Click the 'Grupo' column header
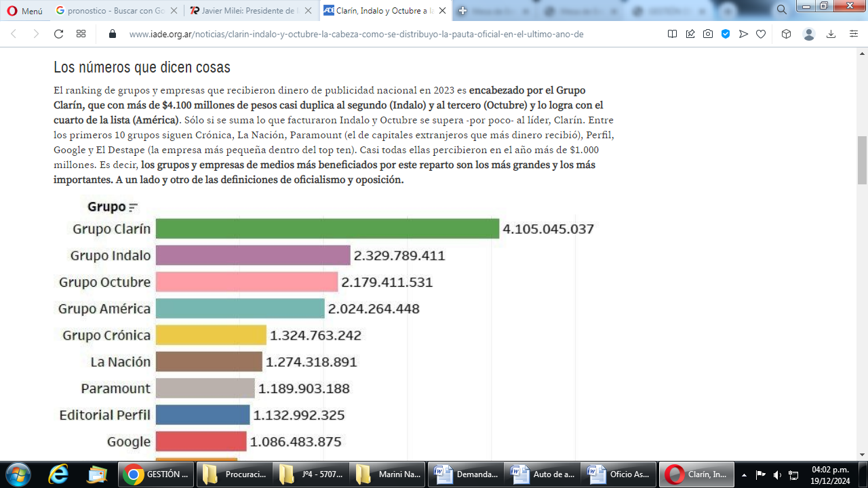The width and height of the screenshot is (868, 488). click(x=106, y=207)
